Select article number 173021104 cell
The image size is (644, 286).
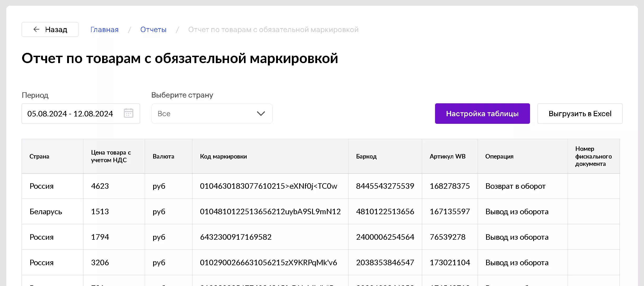[x=450, y=263]
